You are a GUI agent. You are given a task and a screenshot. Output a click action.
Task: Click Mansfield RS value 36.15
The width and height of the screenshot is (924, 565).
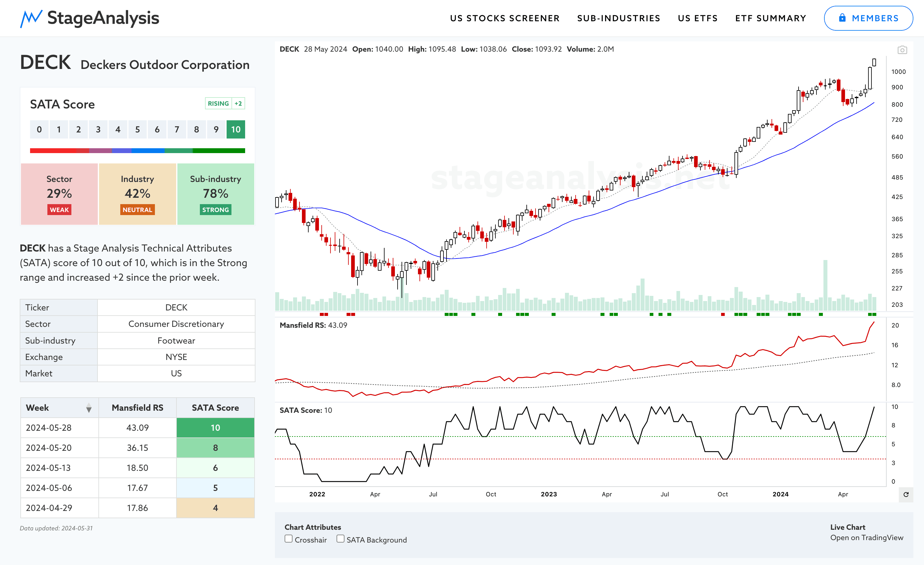pos(137,448)
